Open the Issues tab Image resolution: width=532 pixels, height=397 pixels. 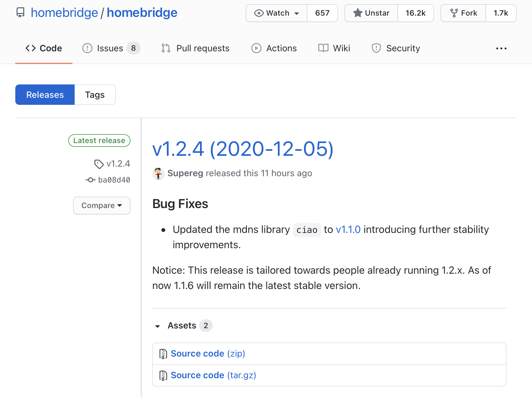click(111, 48)
